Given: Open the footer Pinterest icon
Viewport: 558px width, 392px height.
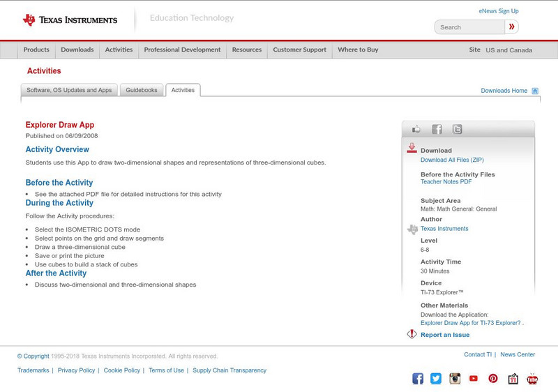Looking at the screenshot, I should tap(493, 379).
